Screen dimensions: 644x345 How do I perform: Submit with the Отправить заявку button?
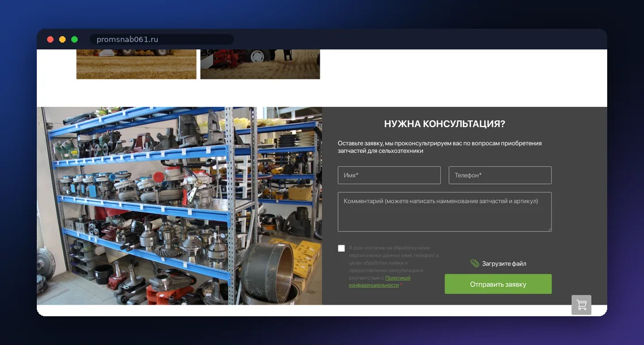498,284
